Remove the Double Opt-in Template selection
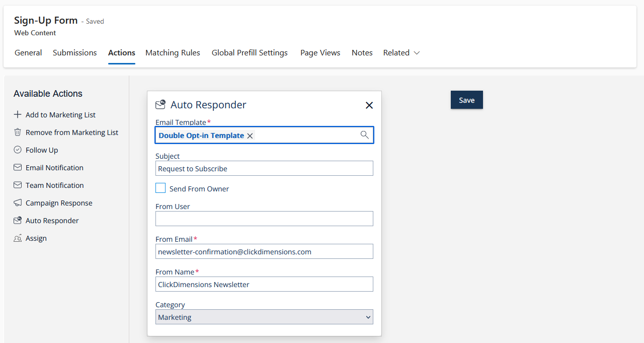 [x=250, y=135]
